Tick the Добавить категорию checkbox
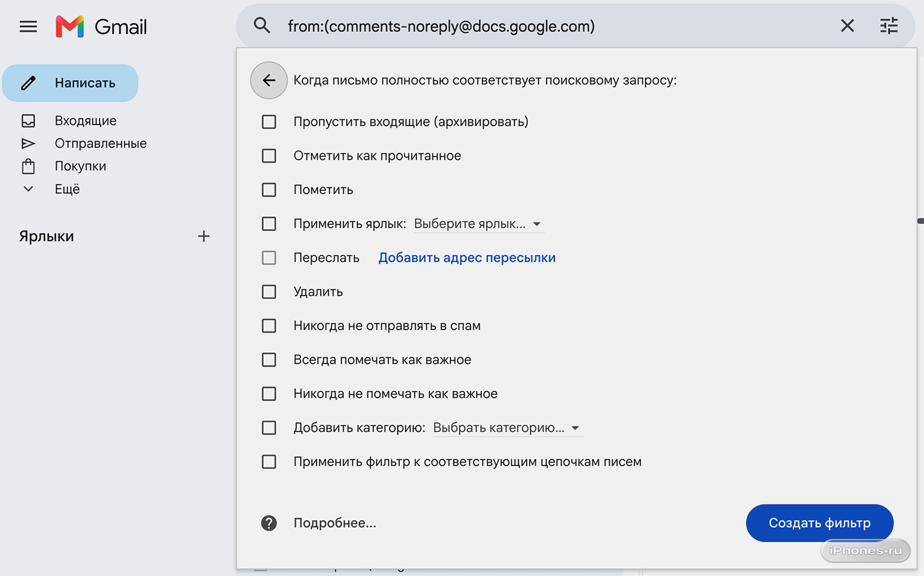Image resolution: width=924 pixels, height=576 pixels. coord(269,428)
